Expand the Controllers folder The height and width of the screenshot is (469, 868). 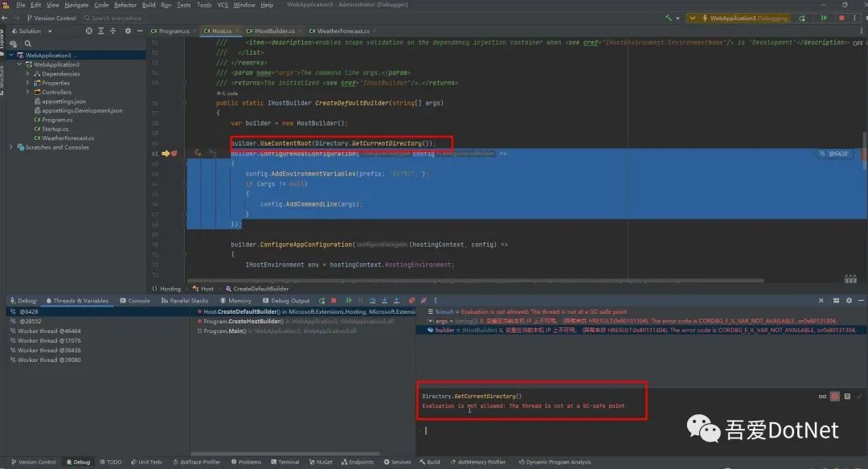point(27,92)
